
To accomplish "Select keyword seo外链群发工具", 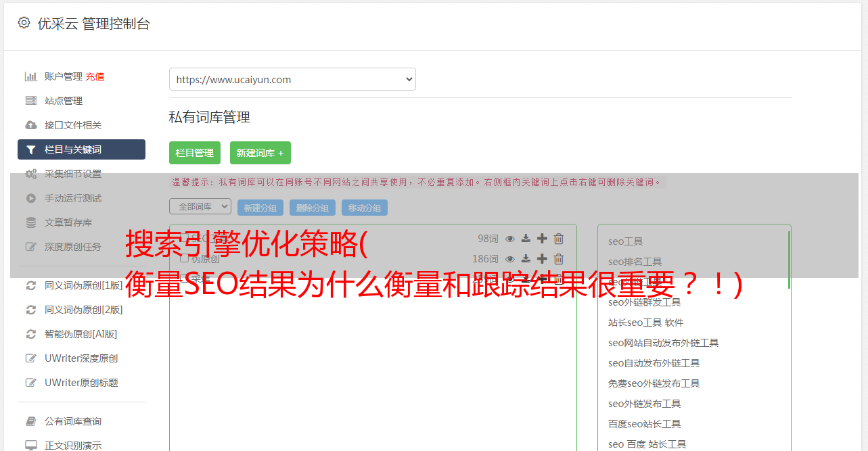I will point(645,302).
